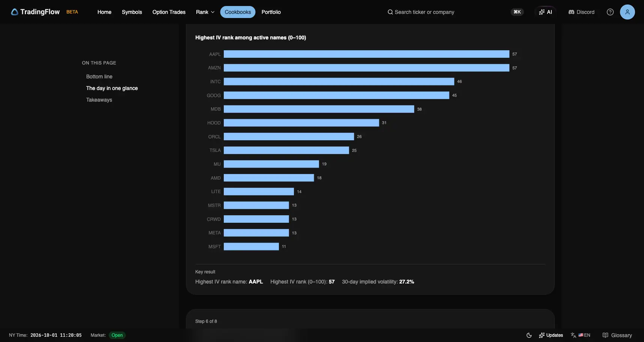
Task: Change language with the EN selector
Action: point(581,335)
